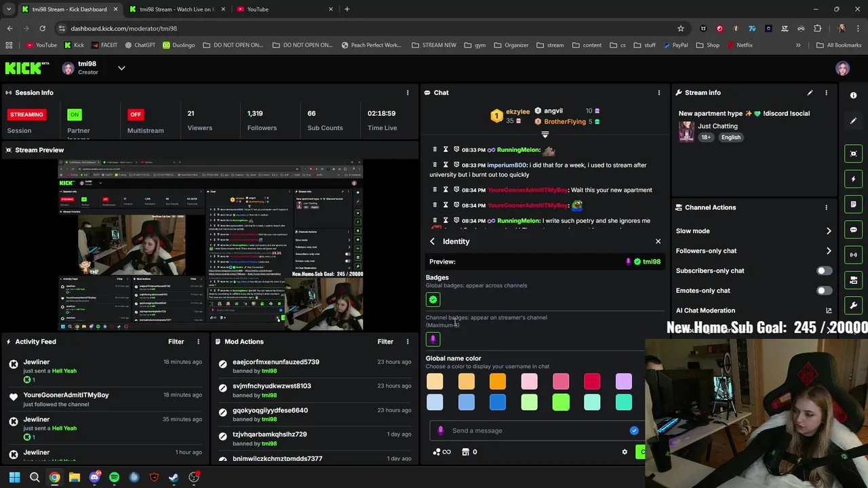The height and width of the screenshot is (488, 868).
Task: Bookmark this page with star icon
Action: [x=681, y=28]
